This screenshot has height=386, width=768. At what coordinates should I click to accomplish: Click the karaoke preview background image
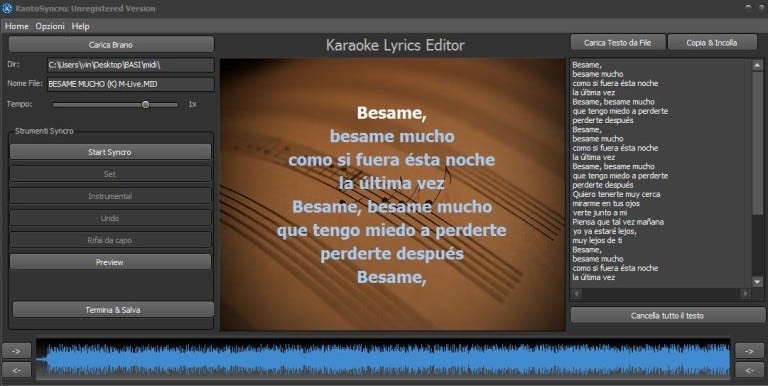(392, 194)
